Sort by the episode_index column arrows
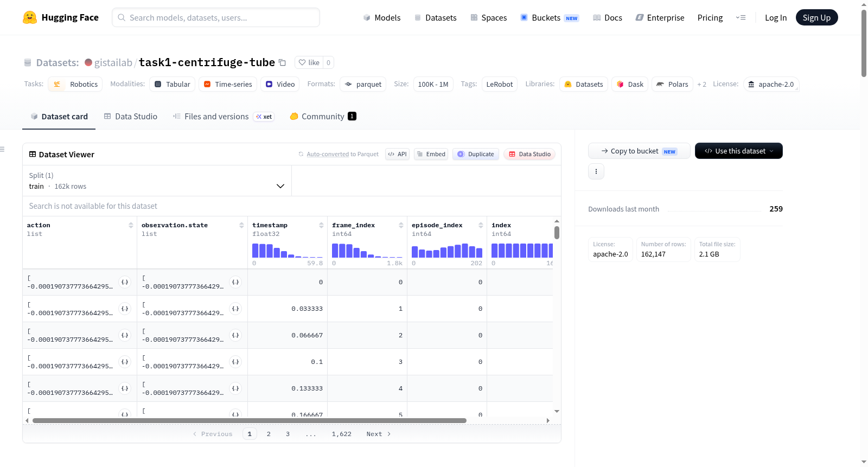The width and height of the screenshot is (868, 467). point(481,225)
